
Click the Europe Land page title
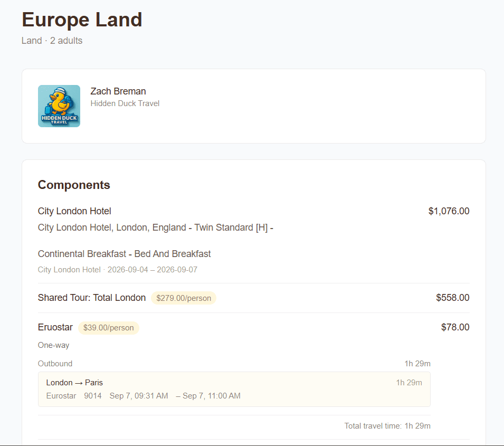(82, 20)
